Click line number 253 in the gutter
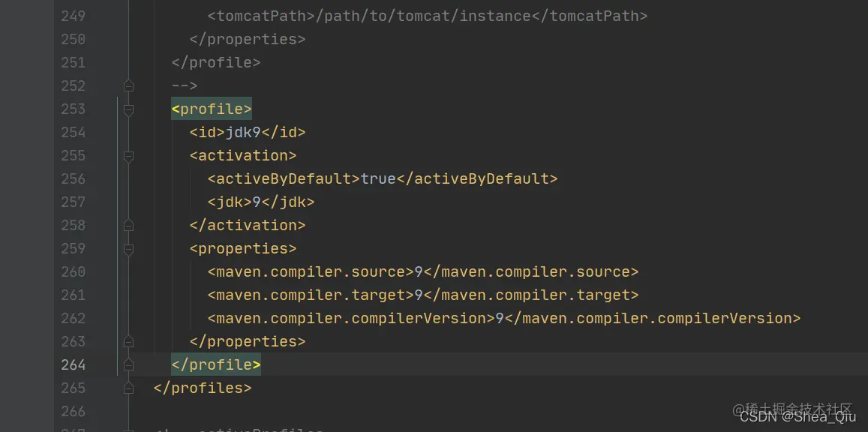Screen dimensions: 868x432 (73, 109)
